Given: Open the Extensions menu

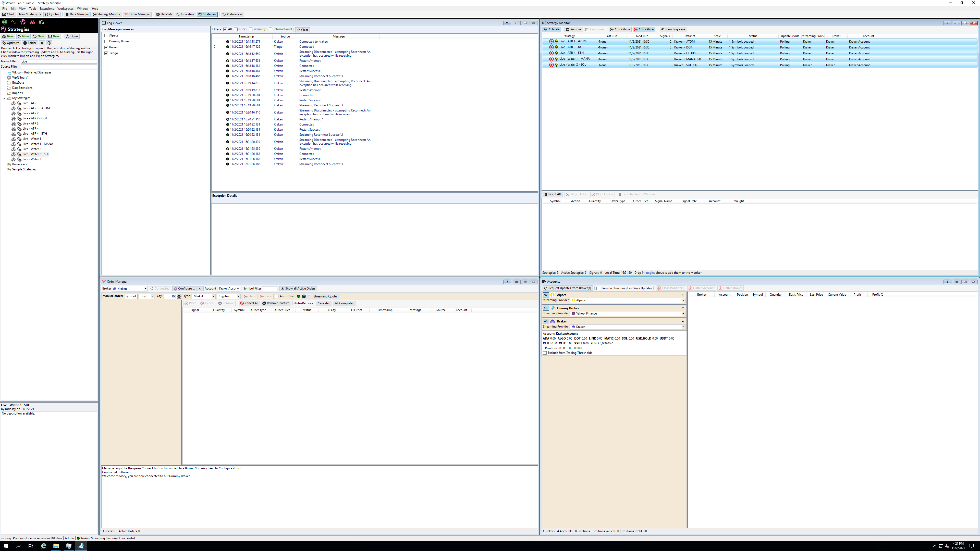Looking at the screenshot, I should [46, 8].
